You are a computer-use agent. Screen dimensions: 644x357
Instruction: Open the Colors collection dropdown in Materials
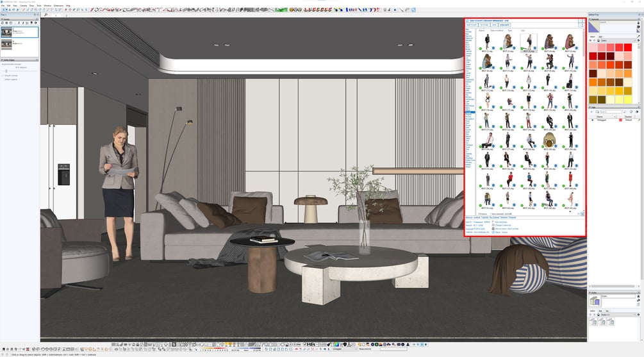coord(618,40)
